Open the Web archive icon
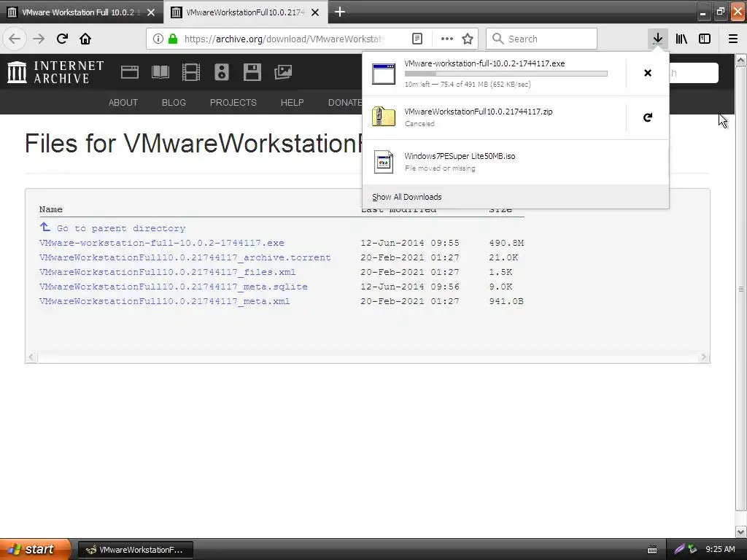The width and height of the screenshot is (747, 560). (x=130, y=72)
